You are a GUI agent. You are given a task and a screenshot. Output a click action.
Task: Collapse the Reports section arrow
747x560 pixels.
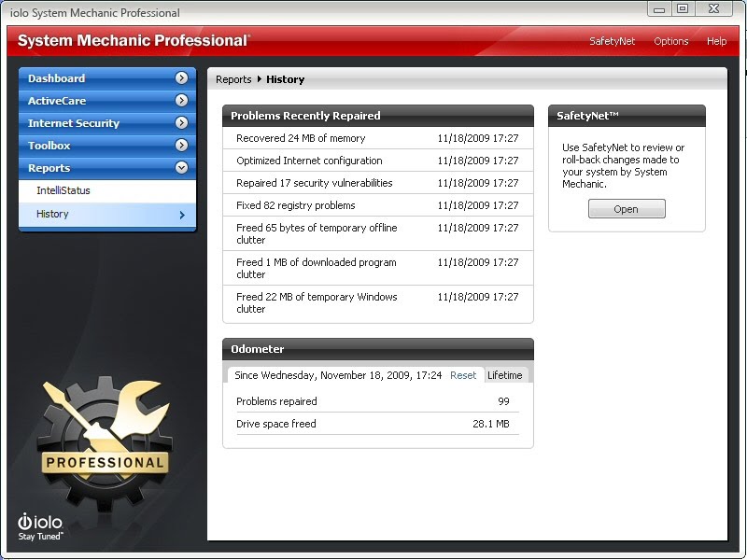click(x=181, y=168)
